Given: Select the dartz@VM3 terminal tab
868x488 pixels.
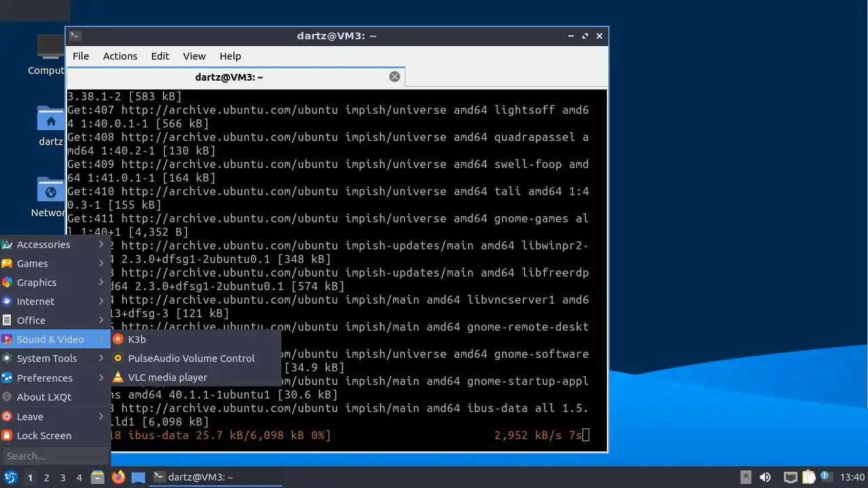Looking at the screenshot, I should (x=235, y=77).
